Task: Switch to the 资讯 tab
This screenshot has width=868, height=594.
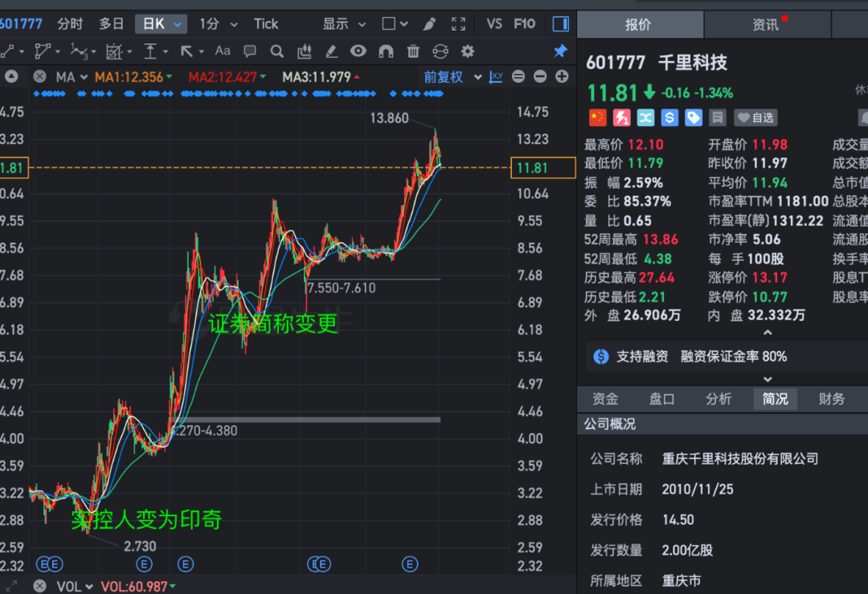Action: point(767,25)
